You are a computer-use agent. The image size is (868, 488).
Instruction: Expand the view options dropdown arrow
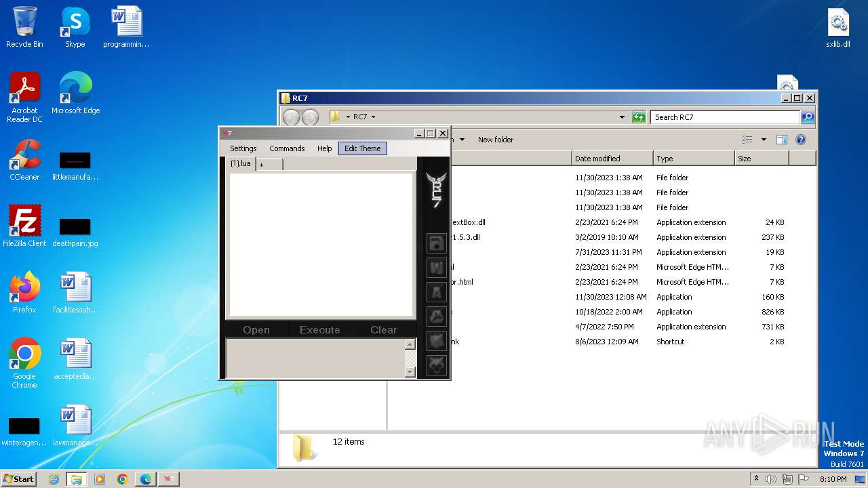pyautogui.click(x=764, y=140)
